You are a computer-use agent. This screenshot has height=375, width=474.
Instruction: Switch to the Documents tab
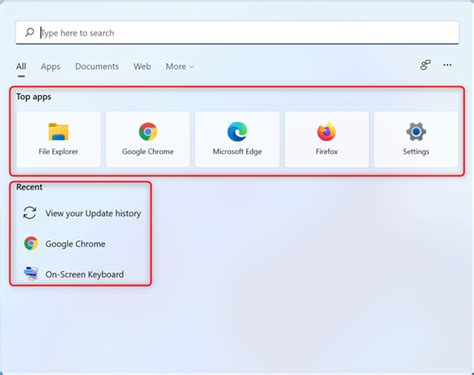click(x=97, y=66)
